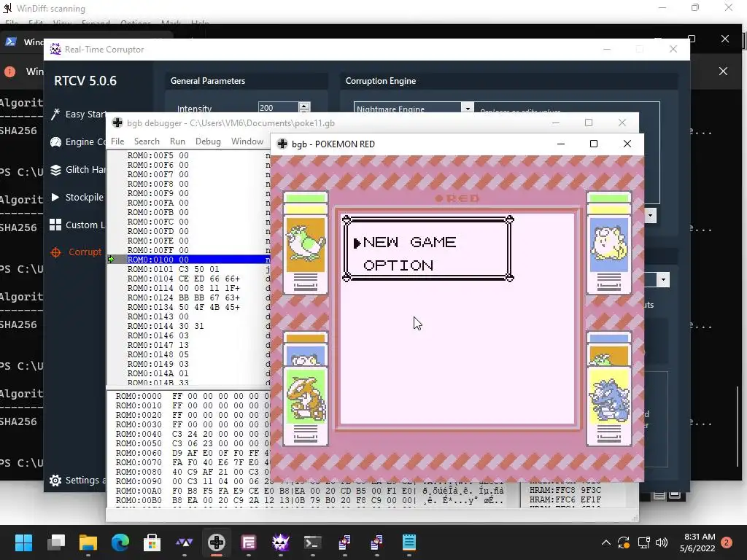This screenshot has height=560, width=747.
Task: Click HRAM:FFC8 9F3C stack entry
Action: click(565, 490)
